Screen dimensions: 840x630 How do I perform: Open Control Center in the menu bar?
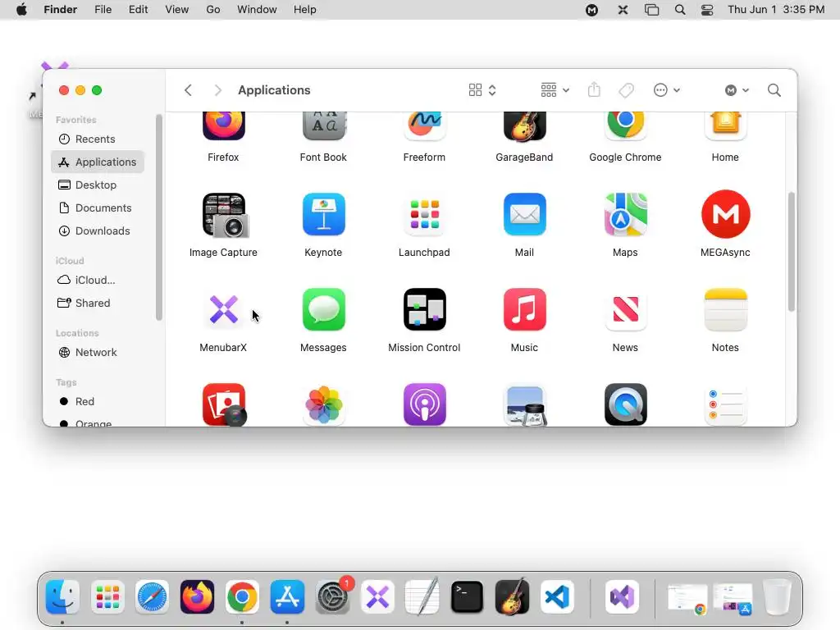click(707, 10)
